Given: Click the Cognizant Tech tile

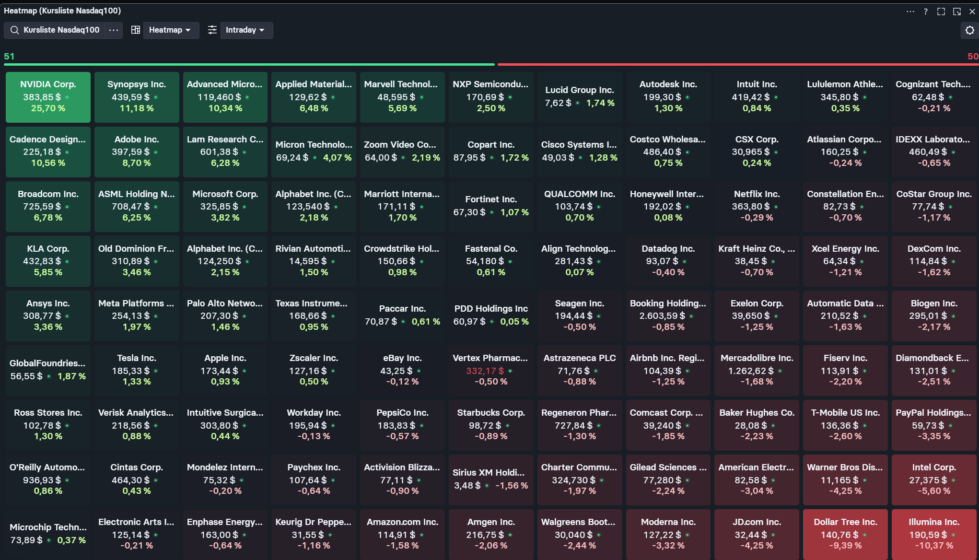Looking at the screenshot, I should 934,97.
